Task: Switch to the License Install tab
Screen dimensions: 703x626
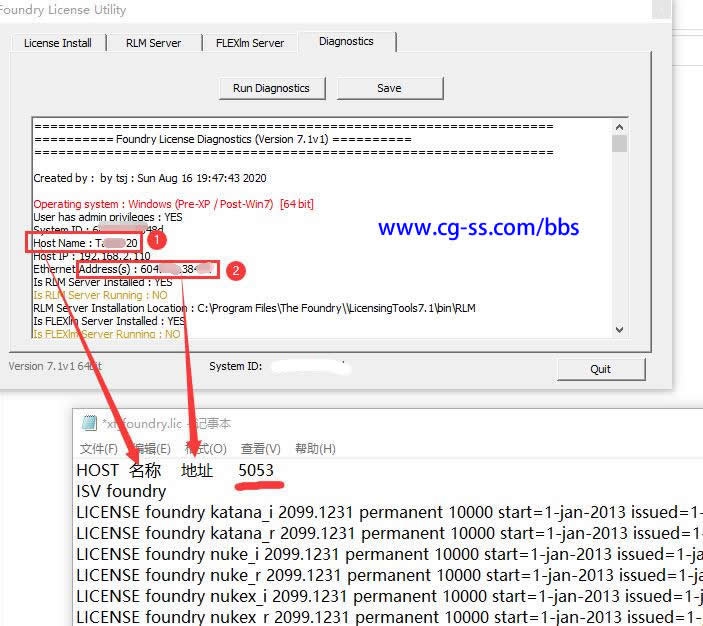Action: [58, 43]
